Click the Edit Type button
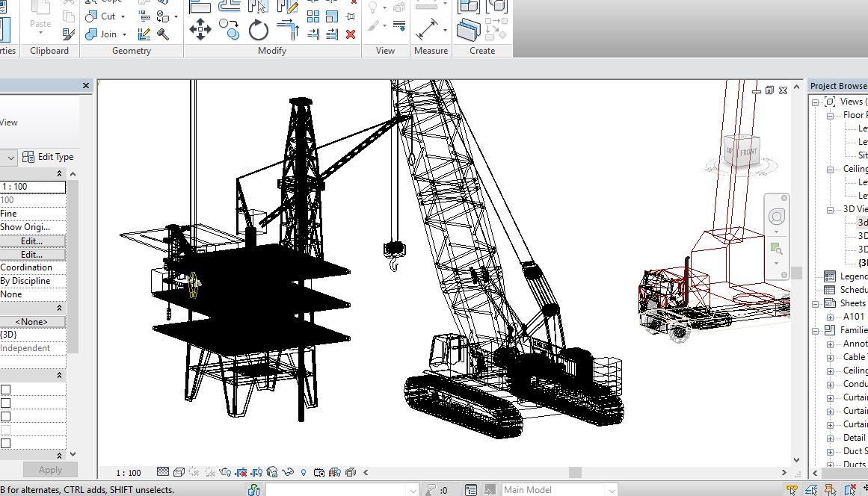 coord(49,157)
